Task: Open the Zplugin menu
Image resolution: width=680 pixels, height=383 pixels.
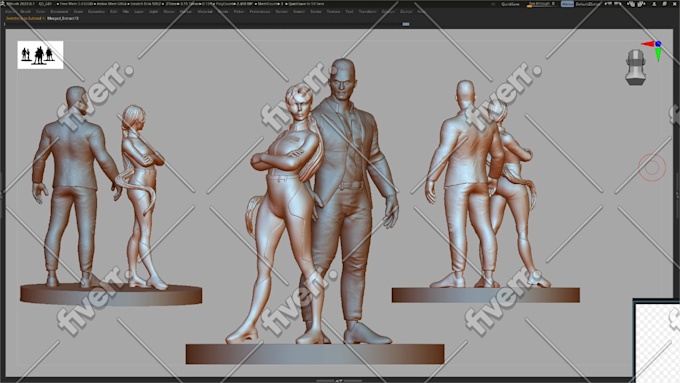Action: point(388,12)
